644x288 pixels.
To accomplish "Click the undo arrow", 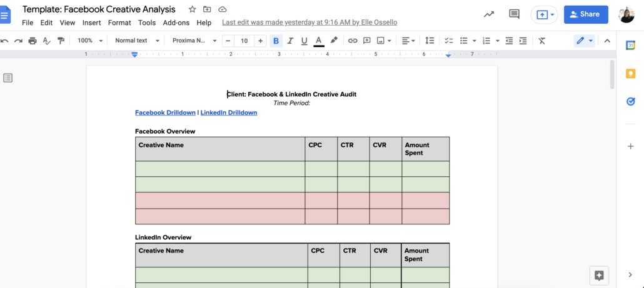I will coord(5,41).
